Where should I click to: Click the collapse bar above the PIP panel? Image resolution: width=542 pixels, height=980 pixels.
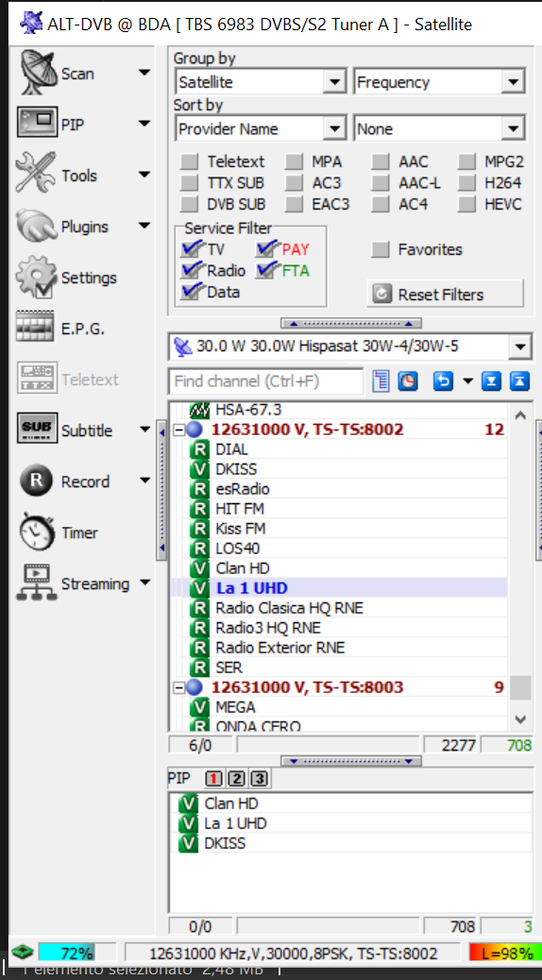point(351,761)
